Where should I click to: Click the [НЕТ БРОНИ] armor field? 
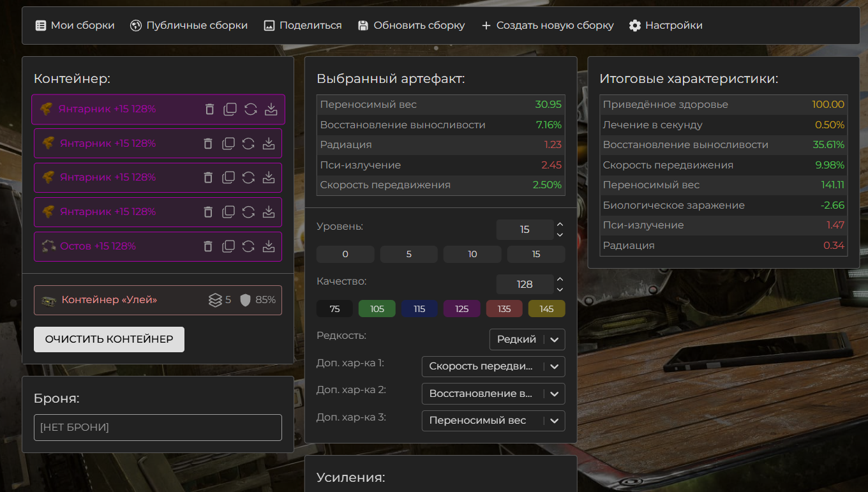tap(158, 428)
